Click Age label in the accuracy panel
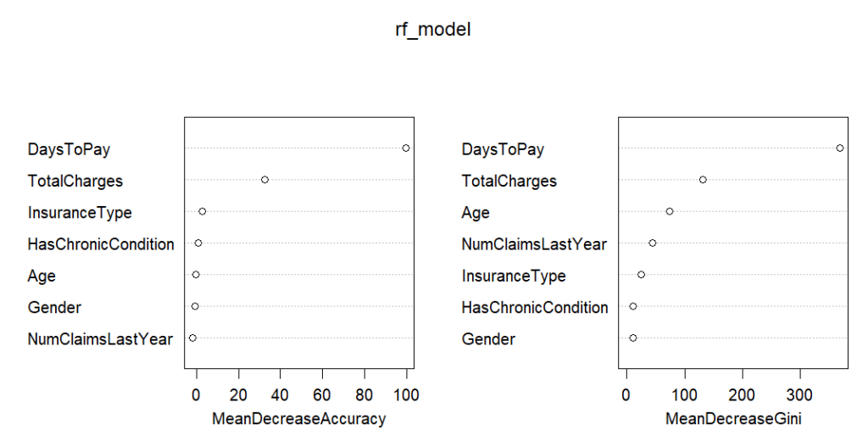Image resolution: width=868 pixels, height=447 pixels. (42, 277)
